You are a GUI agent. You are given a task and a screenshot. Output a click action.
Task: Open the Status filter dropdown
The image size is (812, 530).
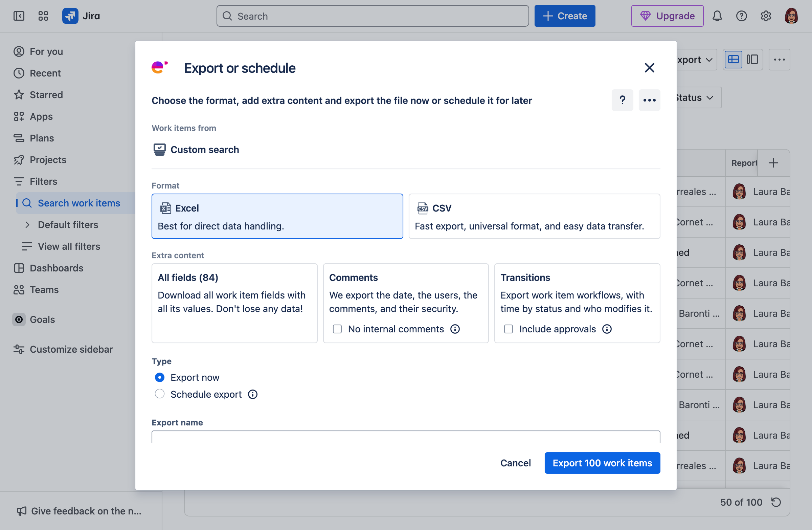(x=699, y=97)
